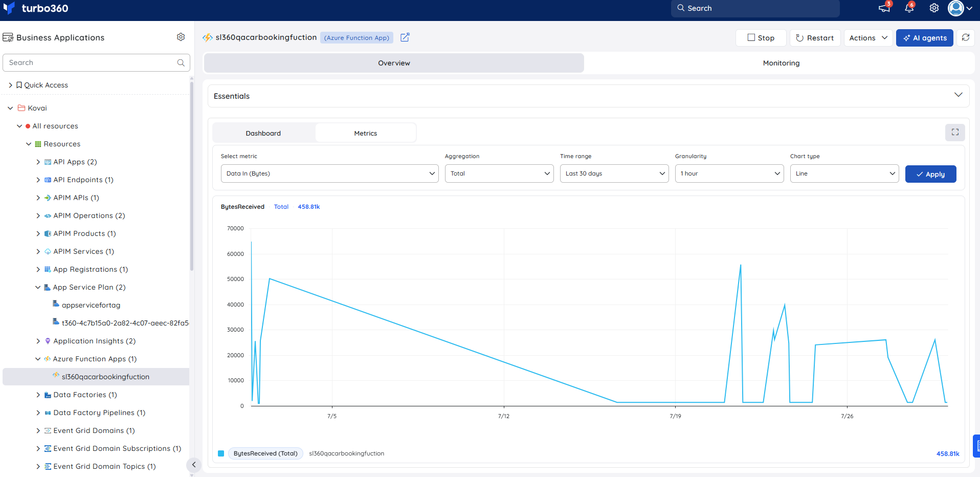Screen dimensions: 980x477
Task: Click the Data Factories icon
Action: 48,395
